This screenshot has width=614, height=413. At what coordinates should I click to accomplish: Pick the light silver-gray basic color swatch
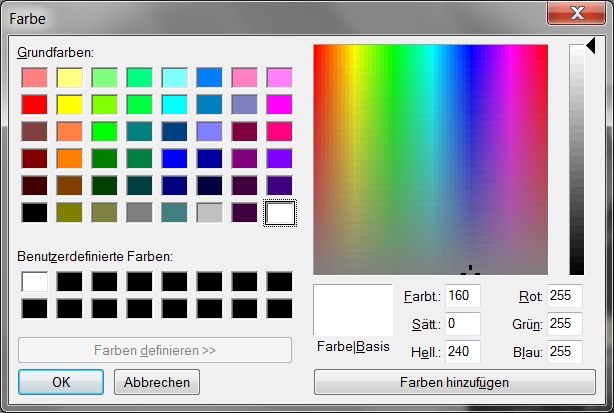209,213
